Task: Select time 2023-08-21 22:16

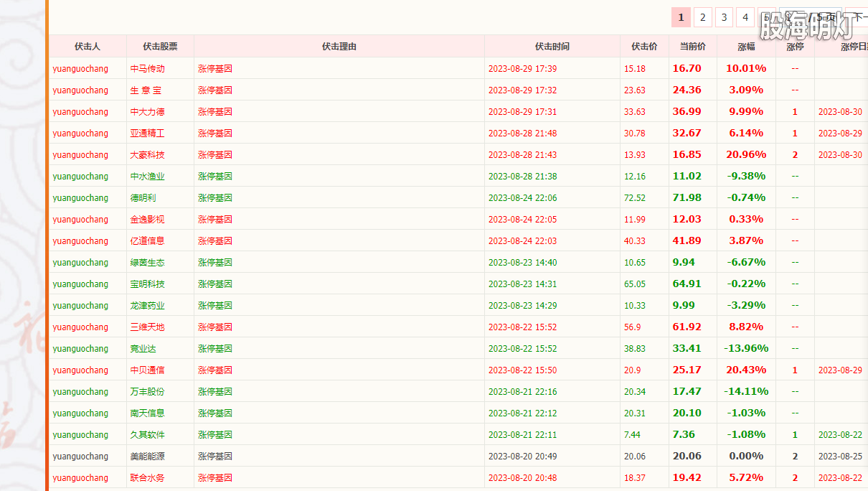Action: pos(523,392)
